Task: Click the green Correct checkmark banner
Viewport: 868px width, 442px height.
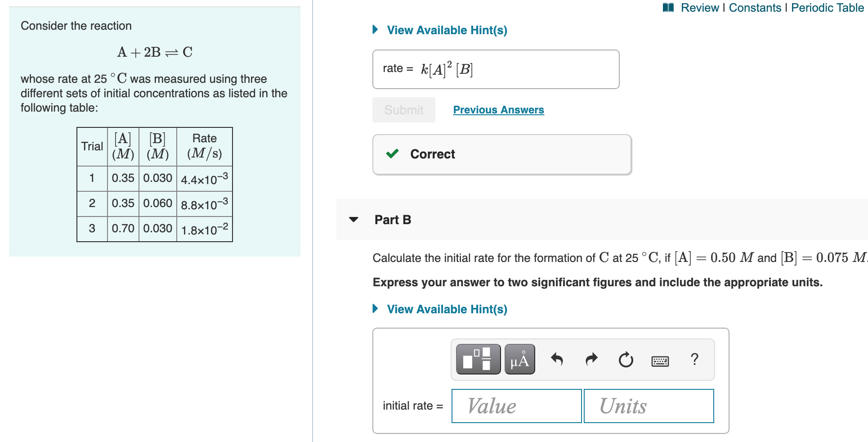Action: coord(501,154)
